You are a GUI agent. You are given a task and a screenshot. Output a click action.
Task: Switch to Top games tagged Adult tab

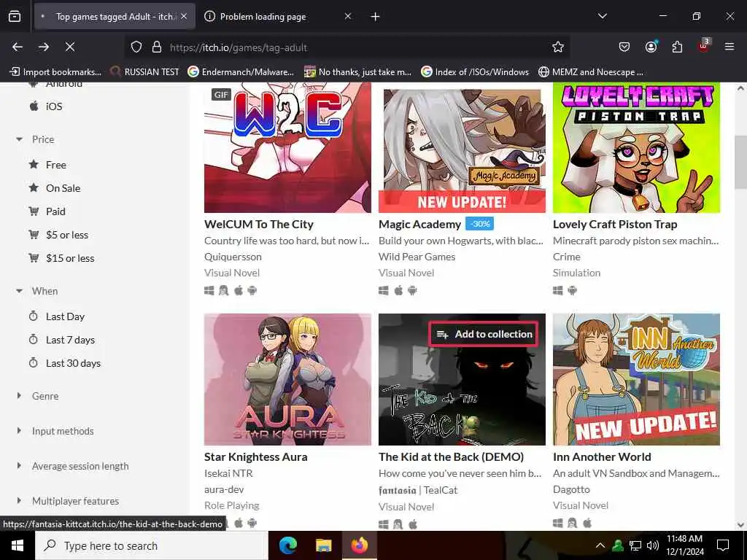point(115,17)
